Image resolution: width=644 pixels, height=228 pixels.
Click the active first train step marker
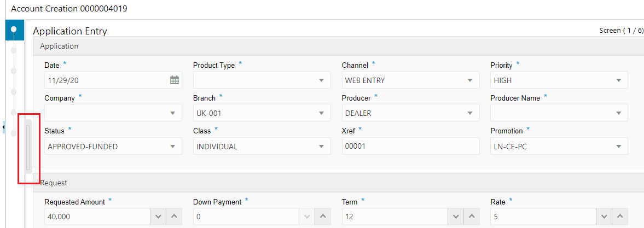[14, 29]
